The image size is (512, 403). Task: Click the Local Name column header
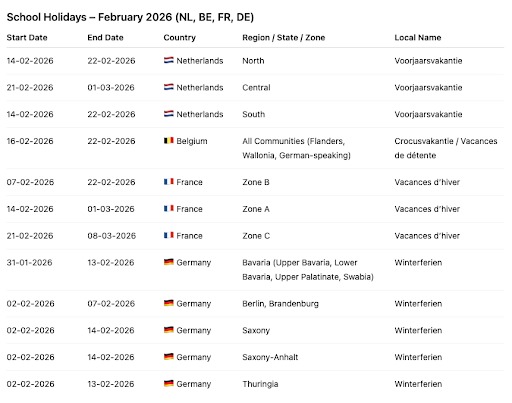[x=418, y=37]
